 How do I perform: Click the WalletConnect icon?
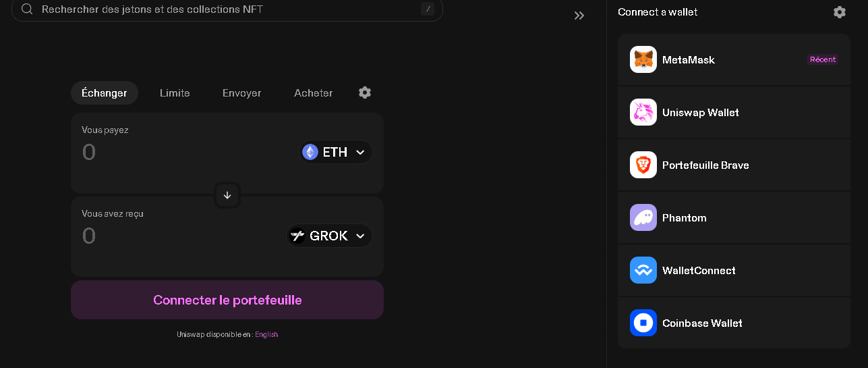pos(643,270)
